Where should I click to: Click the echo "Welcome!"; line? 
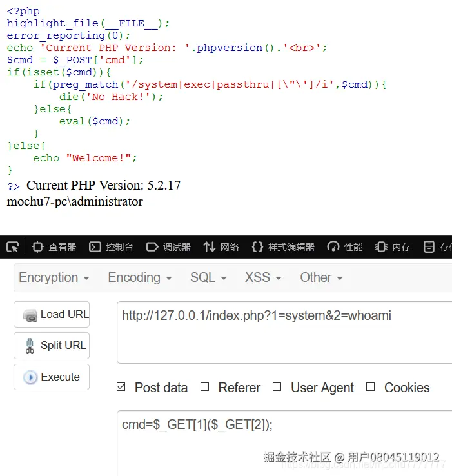85,158
